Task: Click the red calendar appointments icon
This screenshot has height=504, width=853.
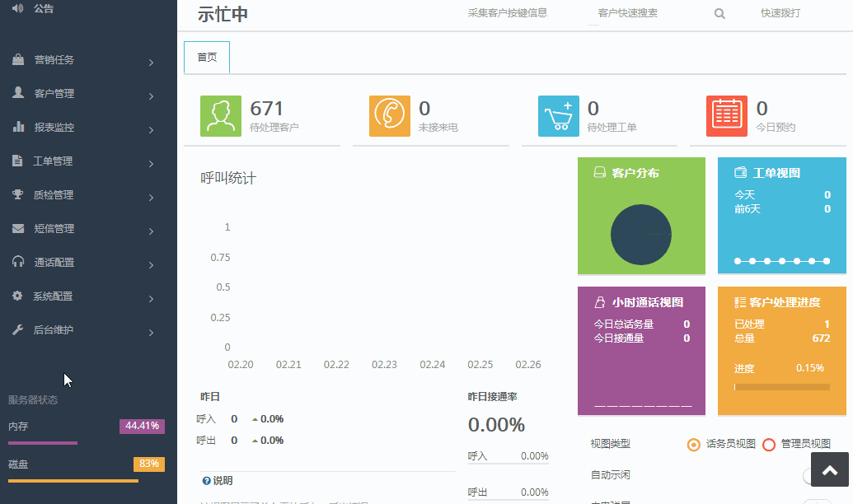Action: click(727, 116)
